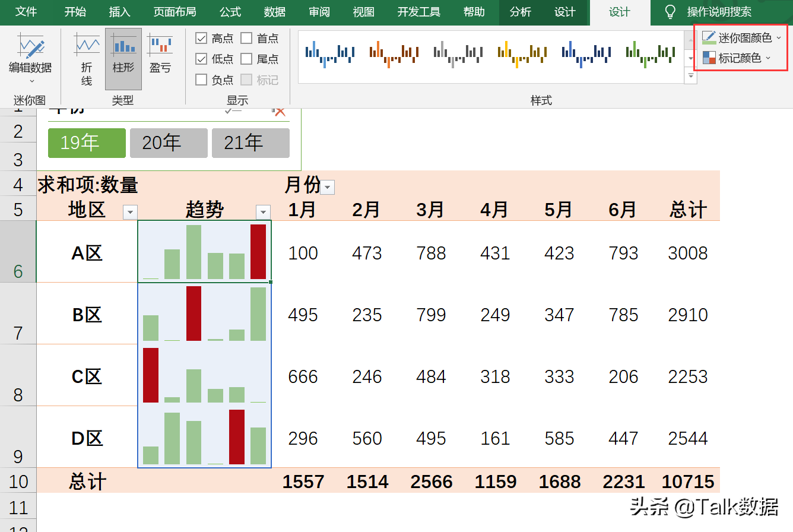This screenshot has height=532, width=793.
Task: Switch to the 插入 ribbon tab
Action: pos(119,12)
